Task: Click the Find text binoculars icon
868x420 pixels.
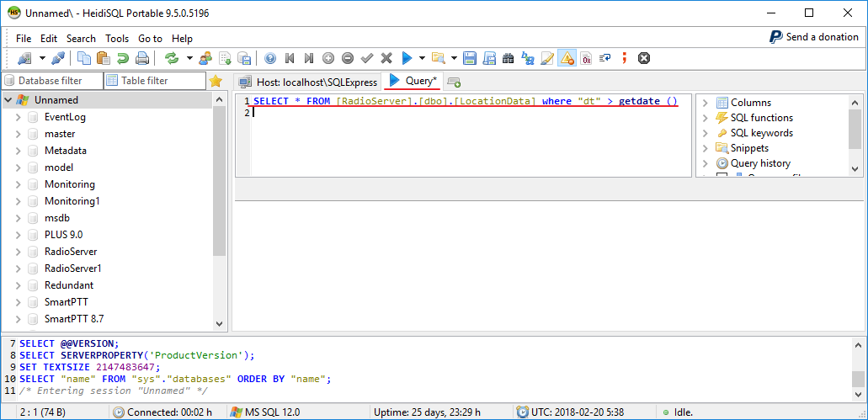Action: click(509, 58)
